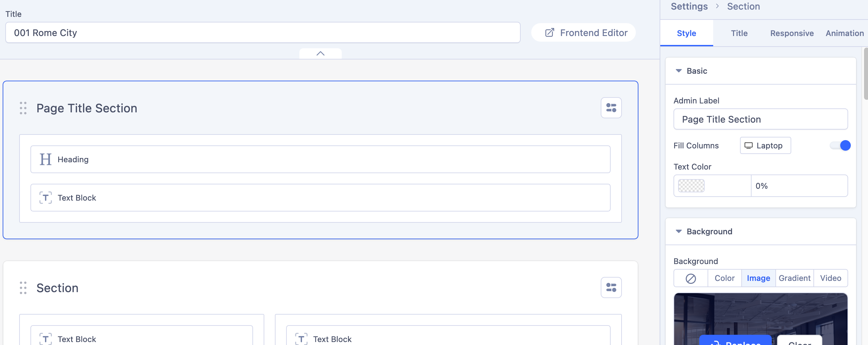Click the Text Block icon in the right column
The height and width of the screenshot is (345, 868).
302,339
